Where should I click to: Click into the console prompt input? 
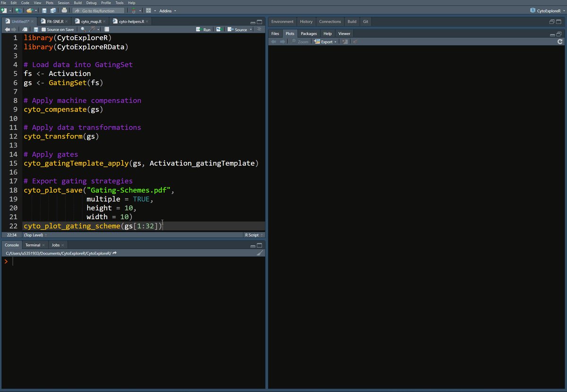(137, 261)
